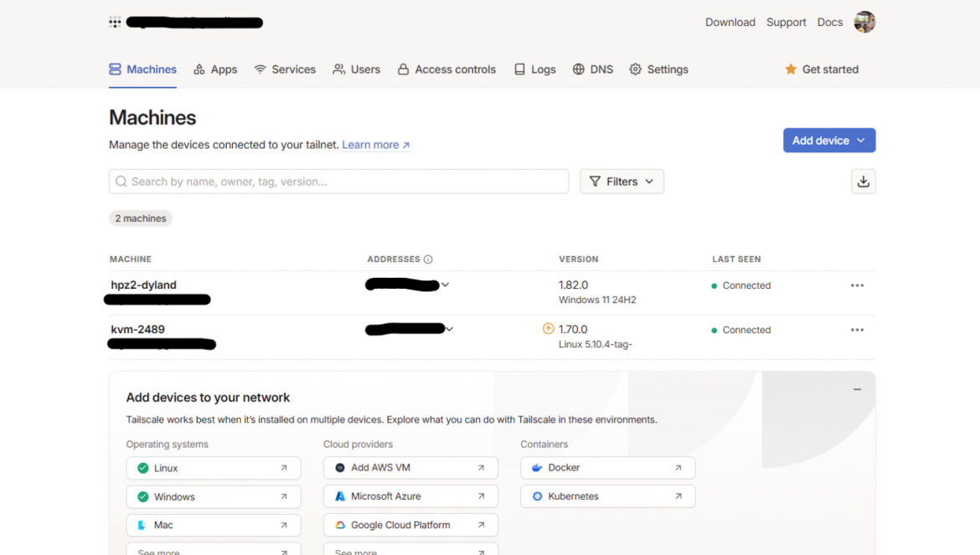Open the Add AWS VM option
Screen dimensions: 980x555
[410, 468]
